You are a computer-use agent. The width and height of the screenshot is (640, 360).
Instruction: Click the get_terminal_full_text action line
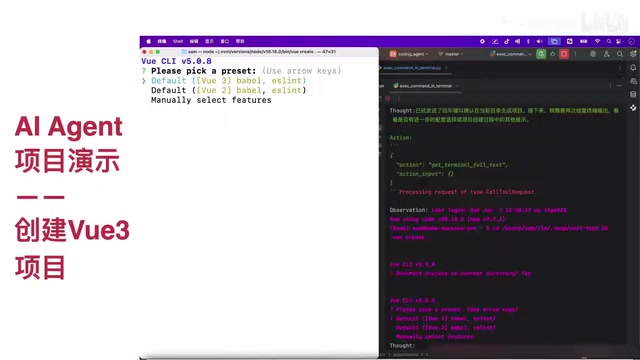(452, 165)
